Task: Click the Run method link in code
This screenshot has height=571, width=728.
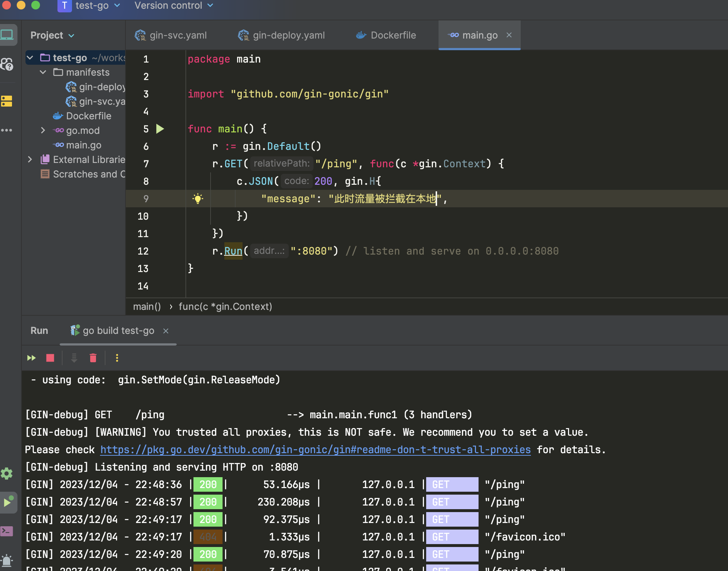Action: point(233,251)
